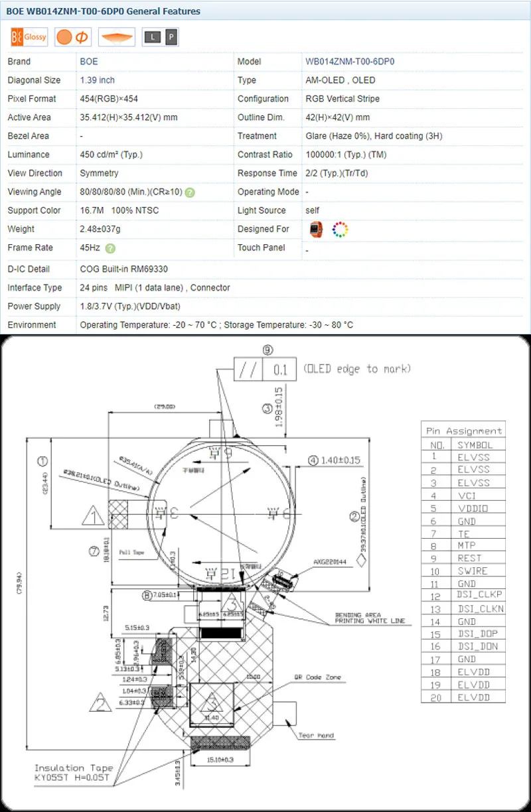Click the wide viewing angle icon
The width and height of the screenshot is (531, 812).
point(117,37)
